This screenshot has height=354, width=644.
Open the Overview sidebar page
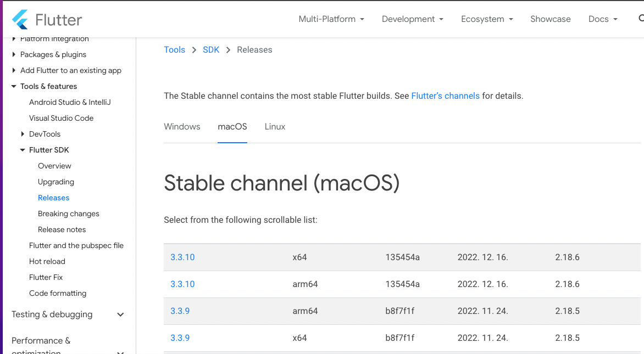pyautogui.click(x=54, y=166)
